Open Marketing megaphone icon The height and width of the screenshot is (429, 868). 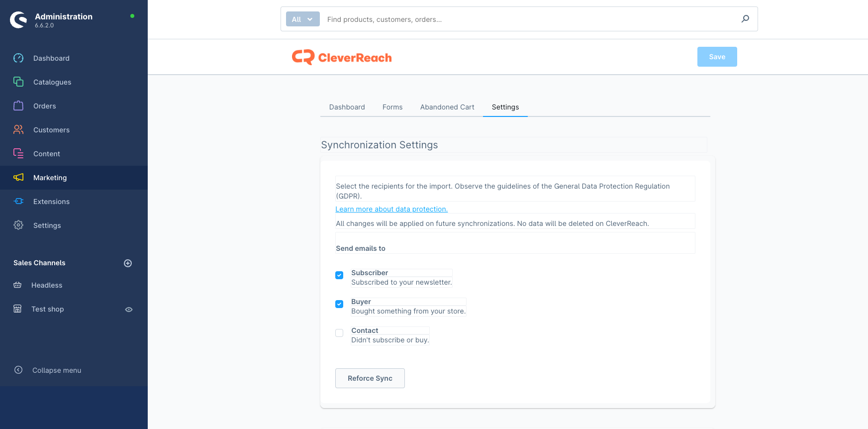tap(18, 177)
